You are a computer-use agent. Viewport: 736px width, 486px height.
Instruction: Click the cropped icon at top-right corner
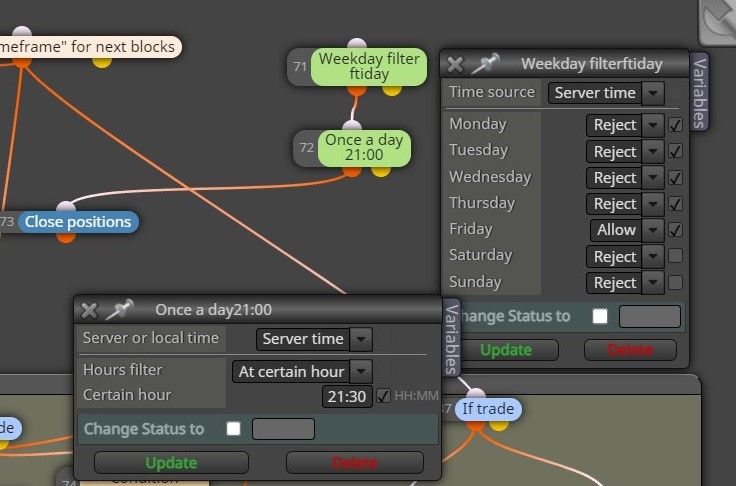click(x=717, y=23)
